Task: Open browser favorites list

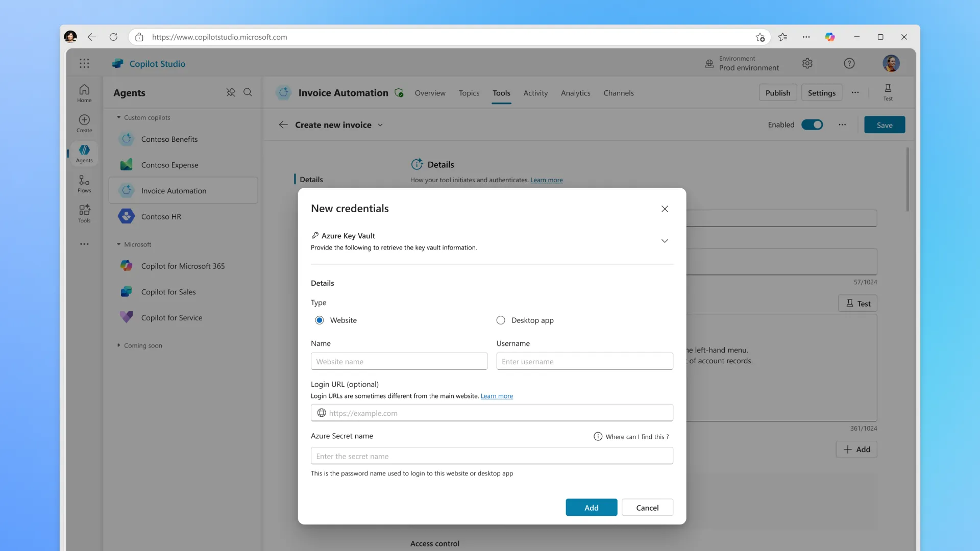Action: click(x=782, y=37)
